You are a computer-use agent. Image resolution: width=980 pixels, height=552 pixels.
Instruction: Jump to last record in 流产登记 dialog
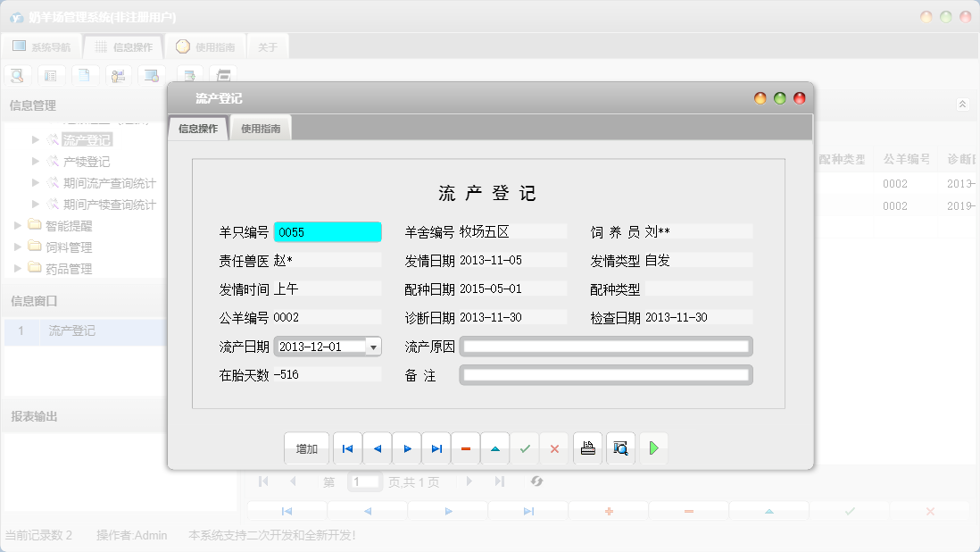coord(436,448)
